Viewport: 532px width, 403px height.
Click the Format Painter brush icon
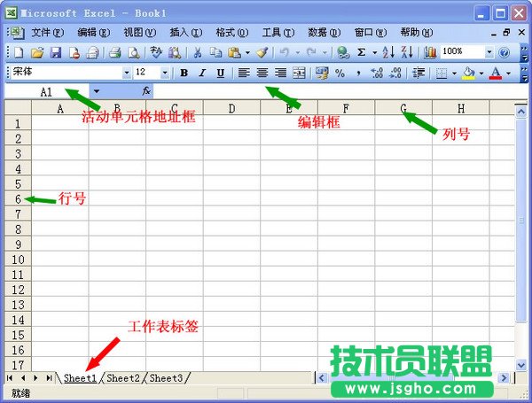click(262, 53)
